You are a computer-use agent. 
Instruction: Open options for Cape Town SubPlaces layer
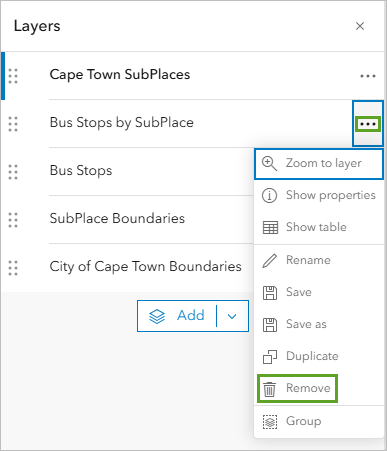tap(368, 76)
